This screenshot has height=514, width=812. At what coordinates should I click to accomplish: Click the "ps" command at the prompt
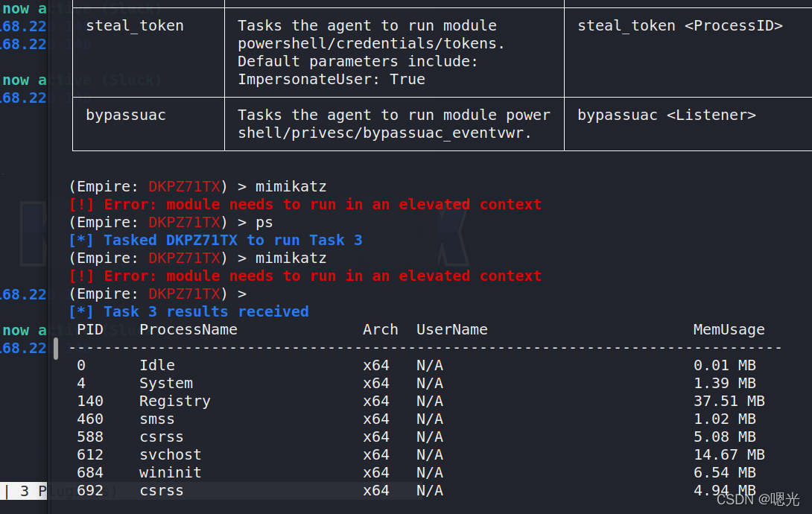(x=264, y=223)
